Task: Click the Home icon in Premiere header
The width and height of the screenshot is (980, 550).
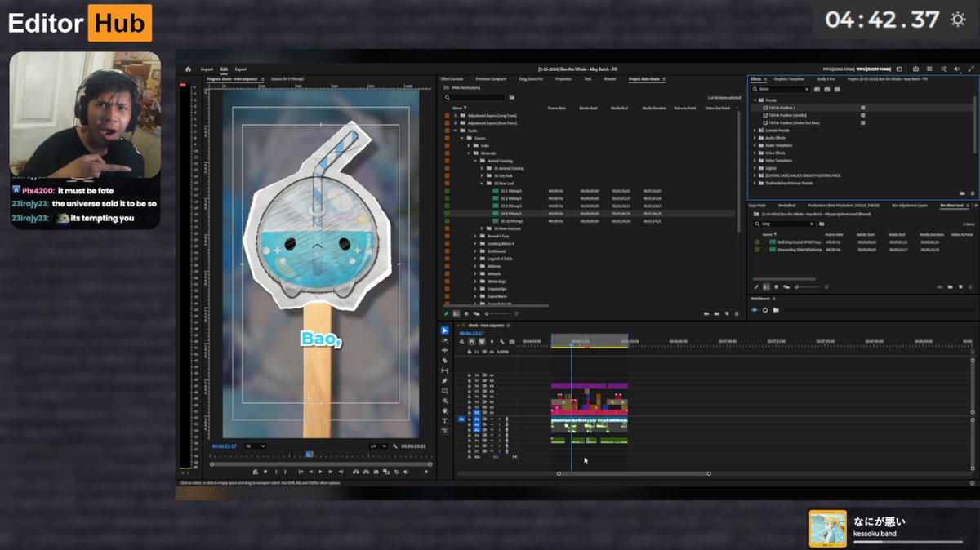Action: point(188,69)
